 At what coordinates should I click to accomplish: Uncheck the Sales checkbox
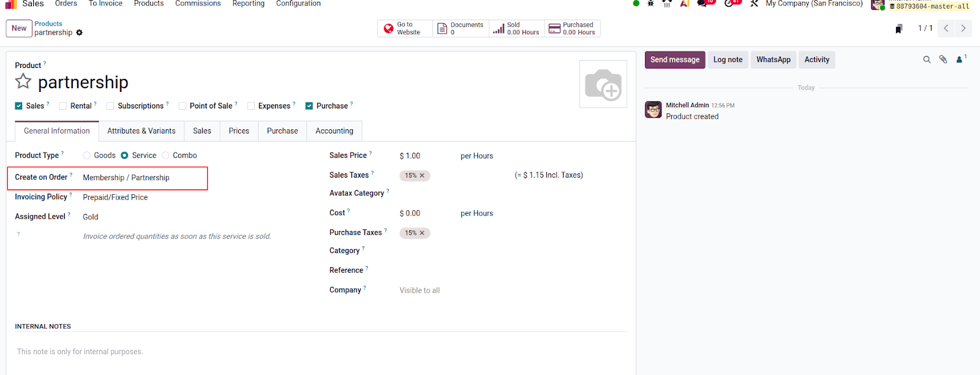(19, 106)
